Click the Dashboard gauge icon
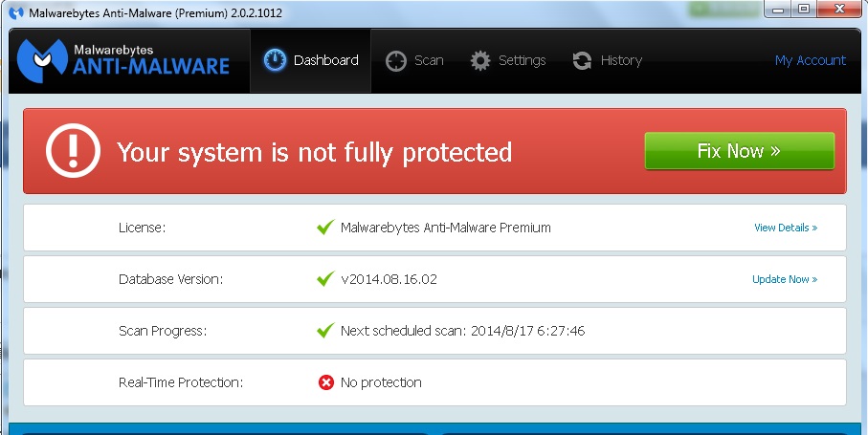The width and height of the screenshot is (868, 435). [x=275, y=60]
